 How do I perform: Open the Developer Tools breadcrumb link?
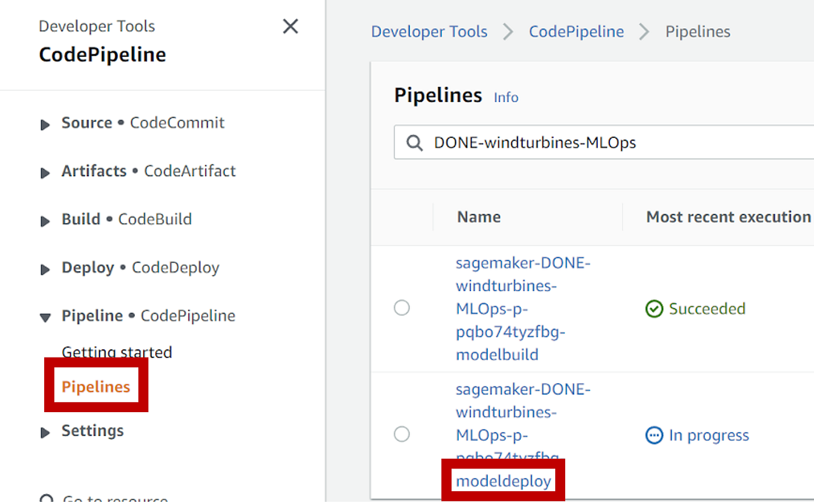coord(429,32)
